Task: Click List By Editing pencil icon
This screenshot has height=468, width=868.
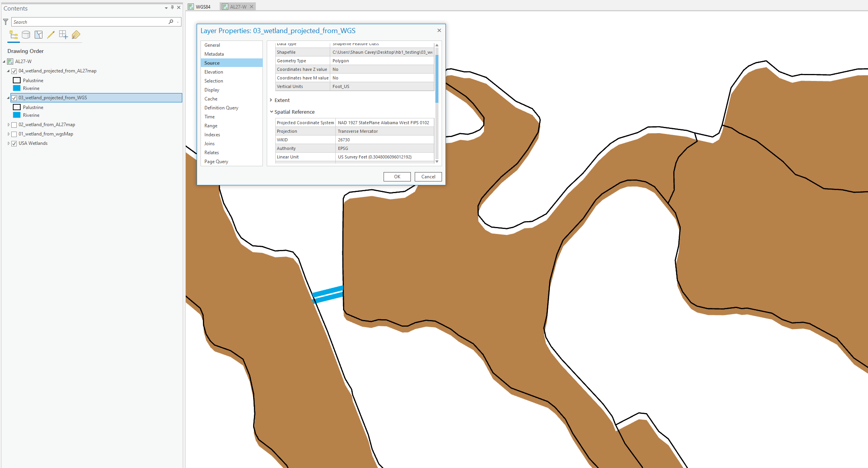Action: pyautogui.click(x=51, y=35)
